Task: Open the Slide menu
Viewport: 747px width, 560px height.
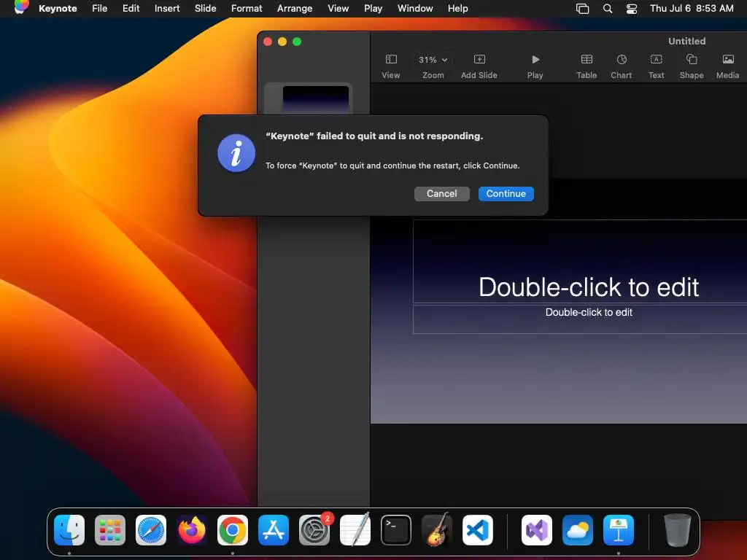Action: (x=205, y=8)
